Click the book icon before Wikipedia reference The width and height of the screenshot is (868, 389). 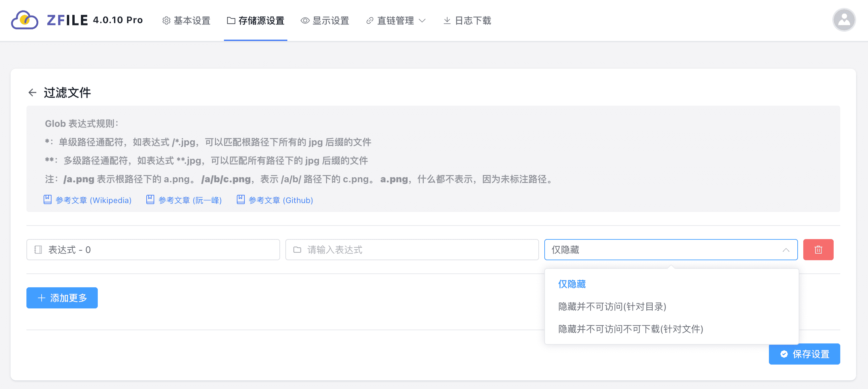[48, 200]
